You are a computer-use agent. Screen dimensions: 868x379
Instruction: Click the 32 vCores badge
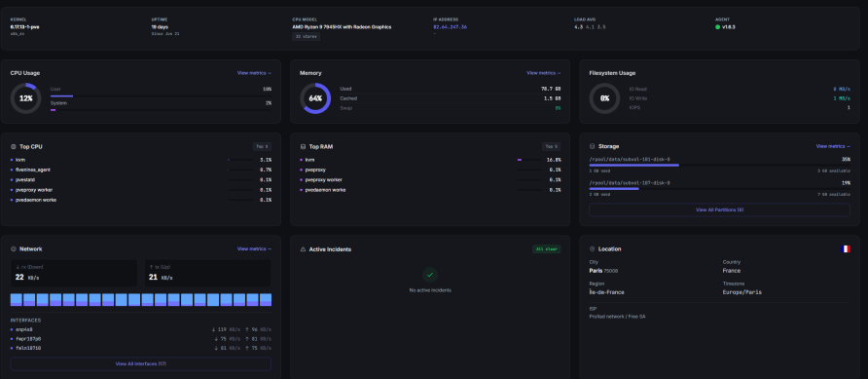[x=307, y=37]
